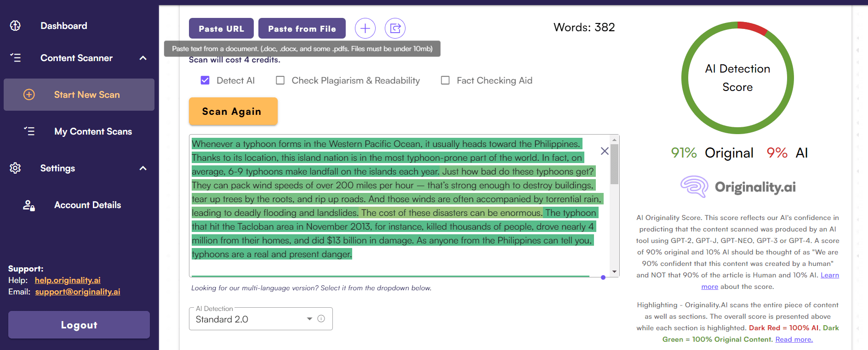
Task: Open the AI Detection Standard 2.0 dropdown
Action: tap(309, 319)
